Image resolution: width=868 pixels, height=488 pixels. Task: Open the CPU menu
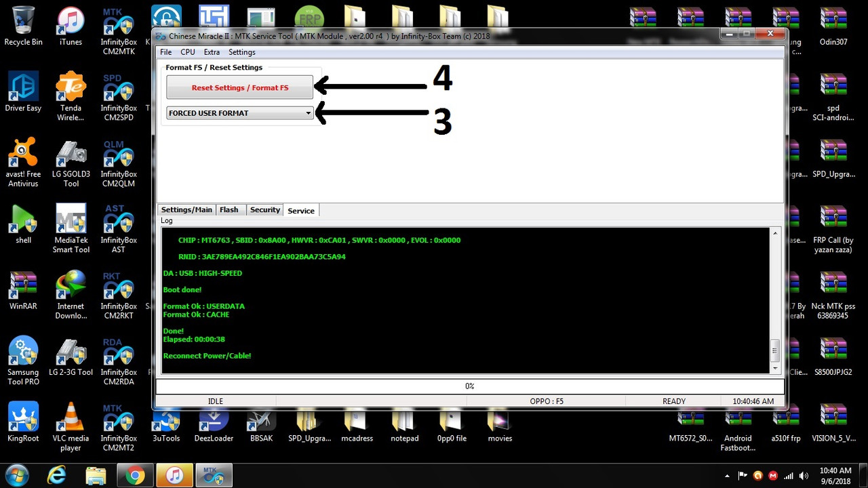(x=188, y=52)
